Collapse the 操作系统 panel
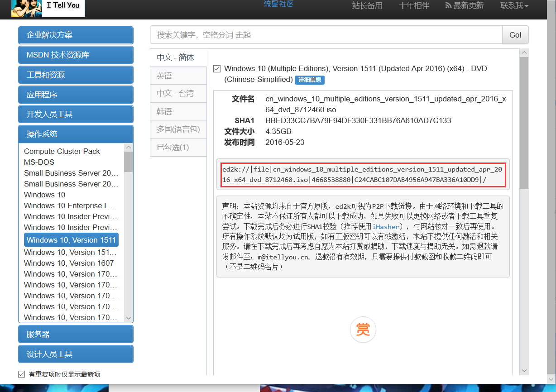The width and height of the screenshot is (556, 392). (76, 134)
